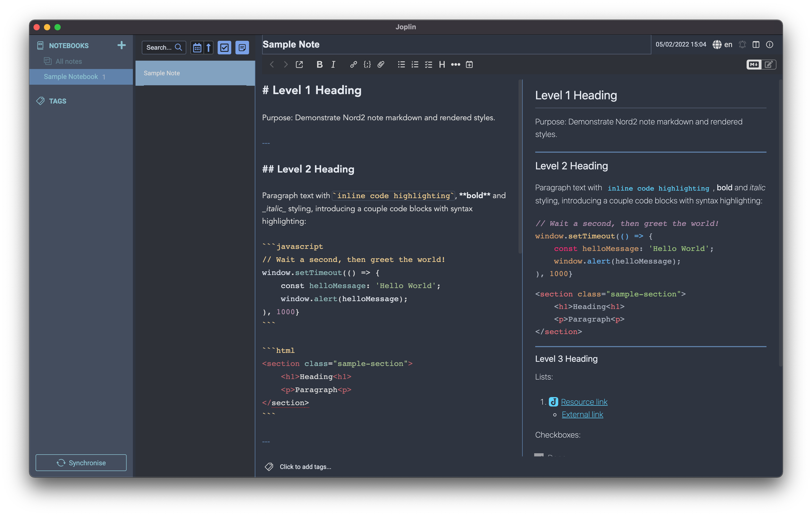Click the Checkbox list icon
The height and width of the screenshot is (516, 812).
[428, 64]
